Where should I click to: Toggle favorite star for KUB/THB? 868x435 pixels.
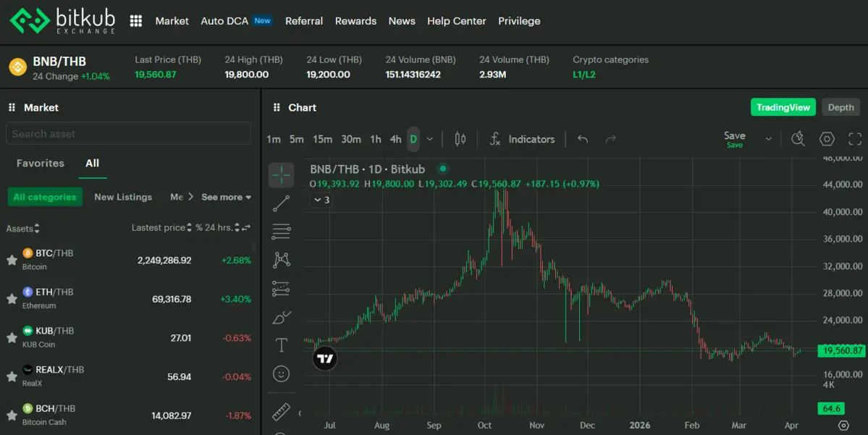12,337
